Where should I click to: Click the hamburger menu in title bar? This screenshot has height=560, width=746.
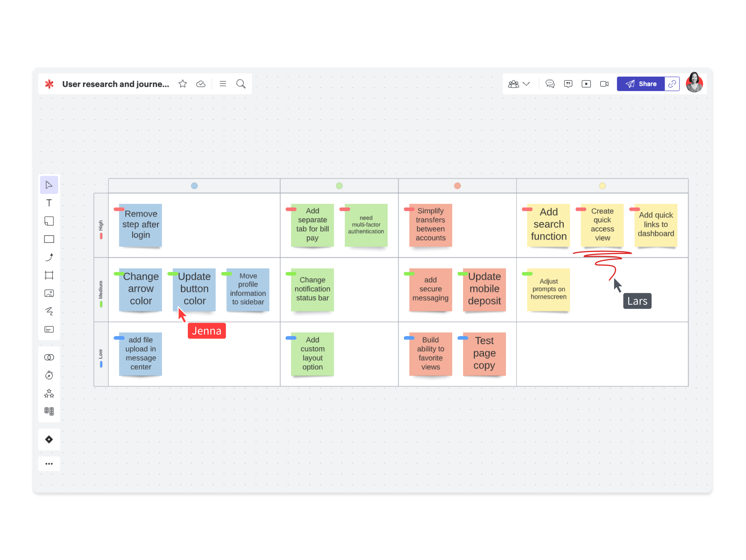223,83
